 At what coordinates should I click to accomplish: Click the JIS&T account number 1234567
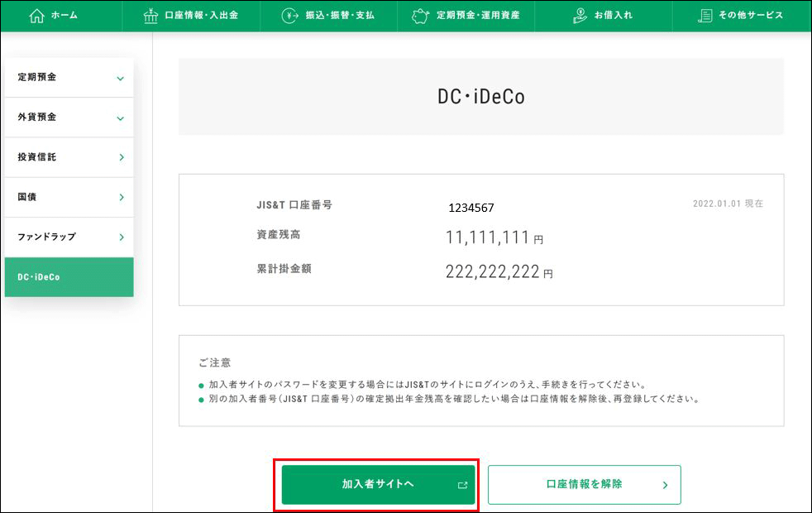(470, 208)
